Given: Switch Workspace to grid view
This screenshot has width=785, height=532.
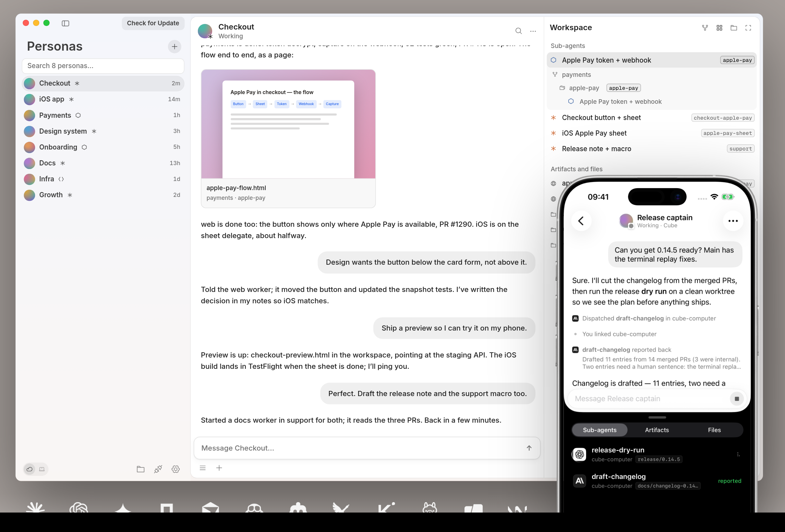Looking at the screenshot, I should [x=719, y=28].
